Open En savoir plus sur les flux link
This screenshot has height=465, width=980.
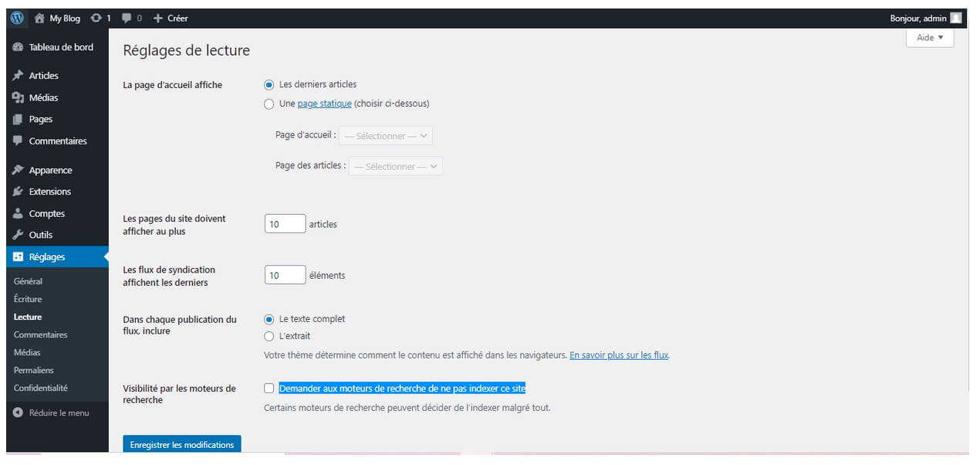pos(619,355)
